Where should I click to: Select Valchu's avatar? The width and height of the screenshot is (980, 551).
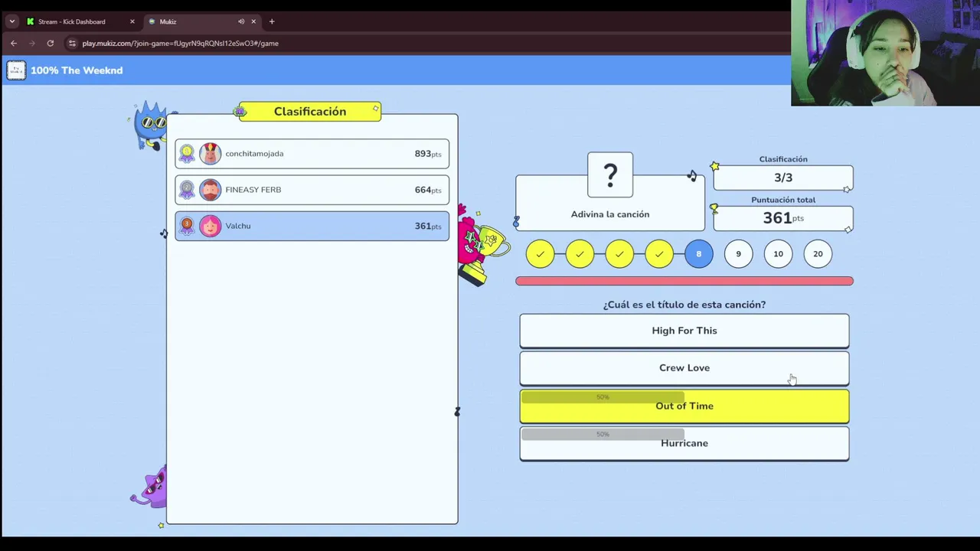click(210, 226)
